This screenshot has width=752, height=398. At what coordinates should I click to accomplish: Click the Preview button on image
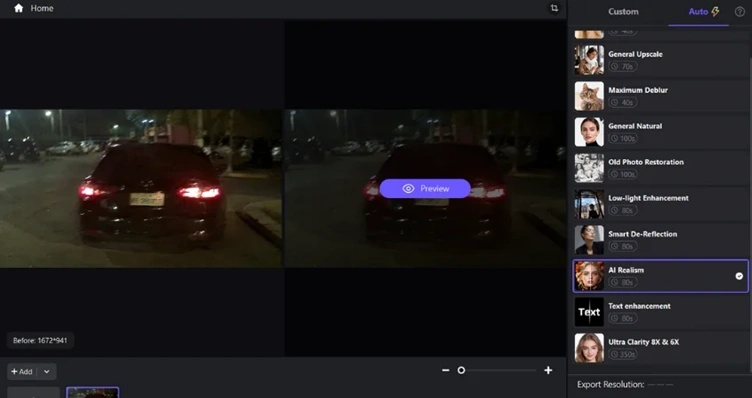coord(425,188)
